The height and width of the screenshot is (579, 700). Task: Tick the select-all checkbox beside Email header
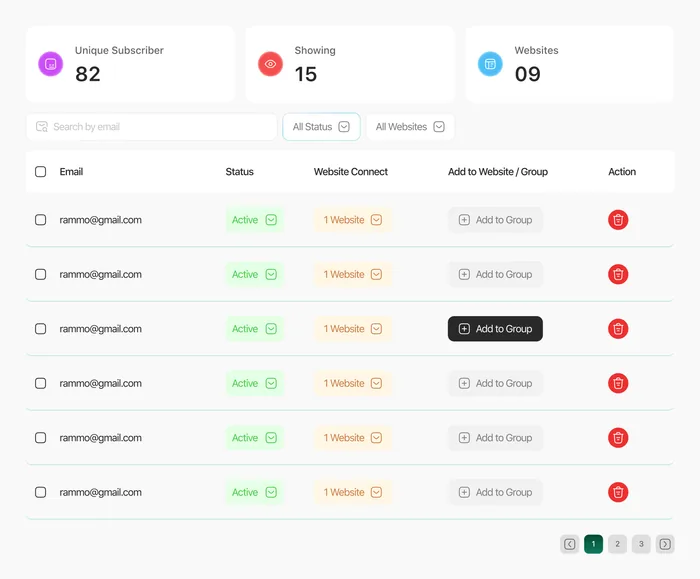[x=41, y=171]
